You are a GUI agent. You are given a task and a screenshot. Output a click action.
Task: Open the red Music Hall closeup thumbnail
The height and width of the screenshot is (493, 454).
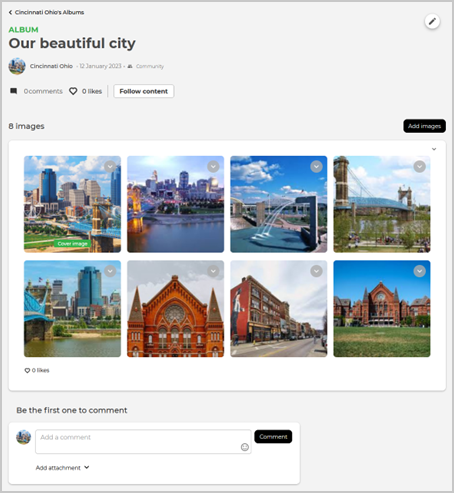175,309
